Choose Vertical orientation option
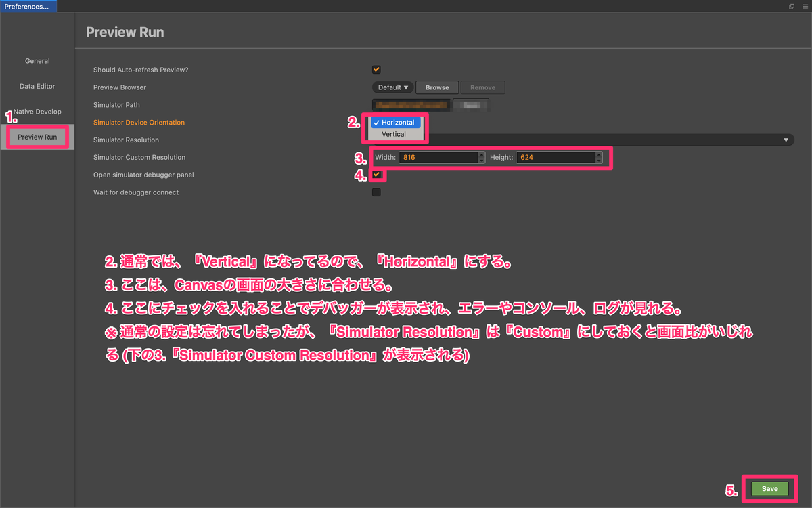The width and height of the screenshot is (812, 508). (397, 134)
